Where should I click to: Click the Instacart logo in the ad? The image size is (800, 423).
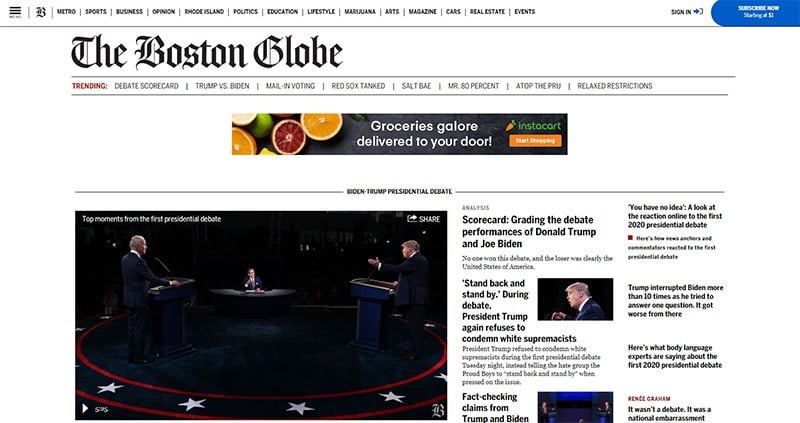pos(533,126)
